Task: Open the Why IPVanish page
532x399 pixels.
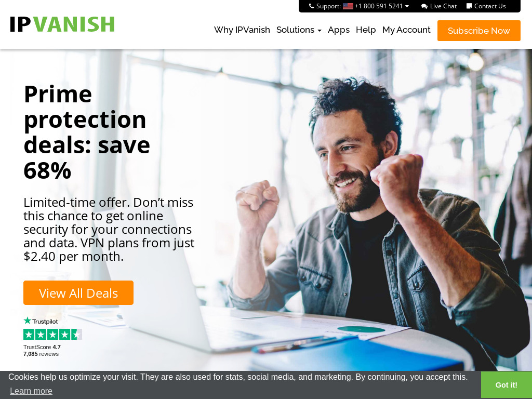Action: point(242,30)
